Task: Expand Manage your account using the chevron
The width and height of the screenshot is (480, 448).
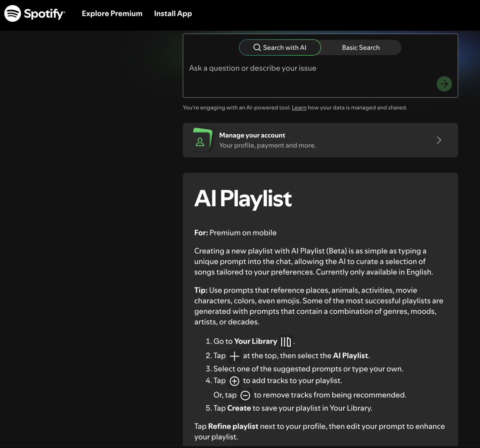Action: click(x=439, y=140)
